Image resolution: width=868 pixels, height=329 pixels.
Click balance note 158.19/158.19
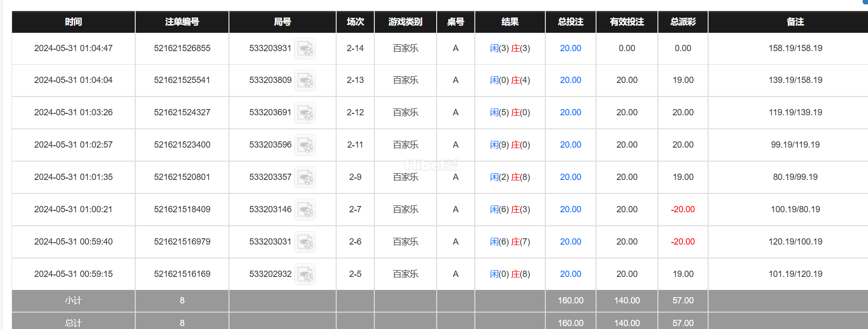click(x=796, y=48)
